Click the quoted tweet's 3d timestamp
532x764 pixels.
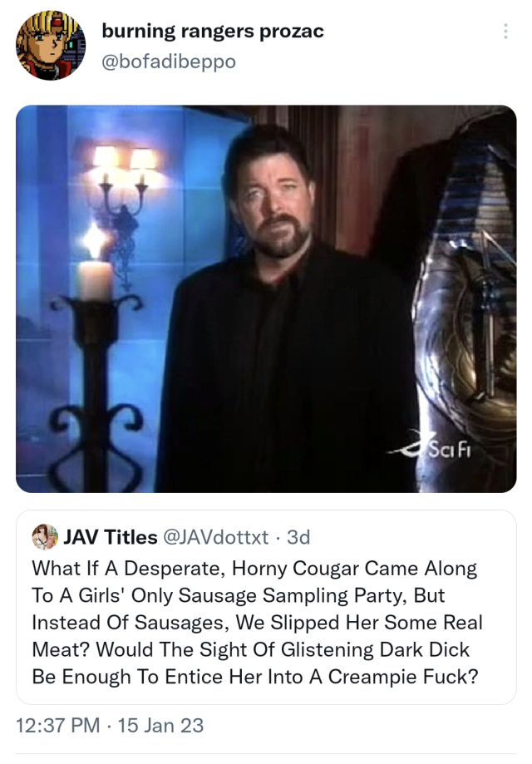298,537
